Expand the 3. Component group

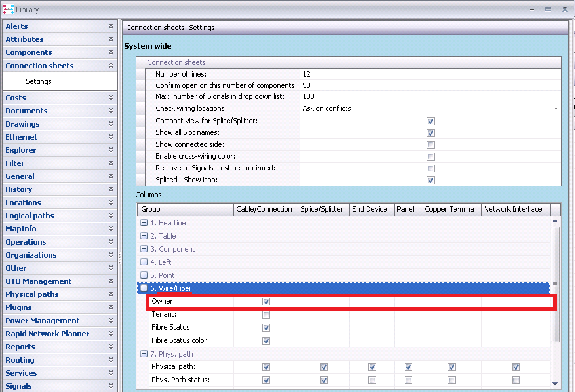point(144,249)
